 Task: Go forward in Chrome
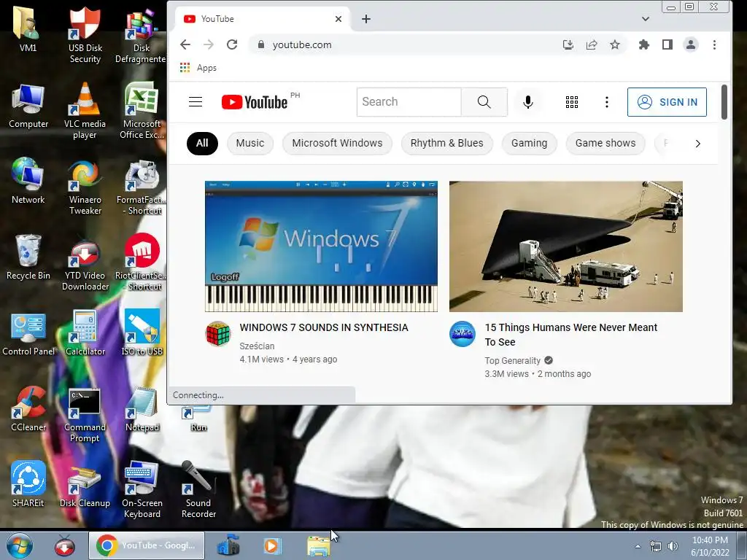point(209,44)
